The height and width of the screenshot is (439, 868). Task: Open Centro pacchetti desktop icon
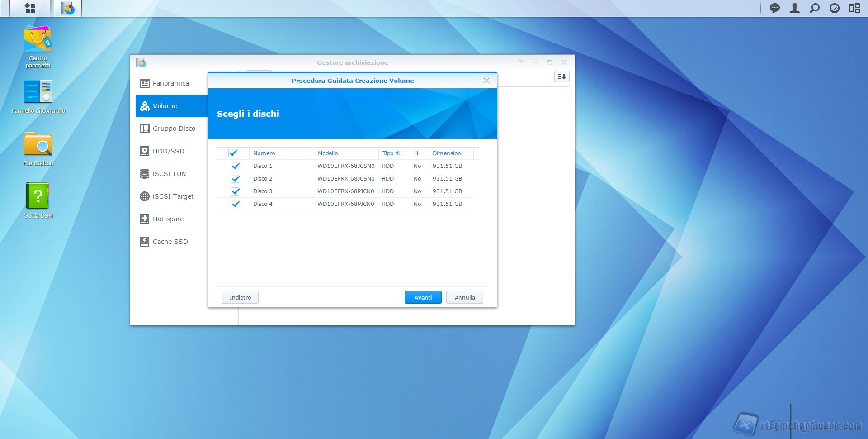point(38,40)
